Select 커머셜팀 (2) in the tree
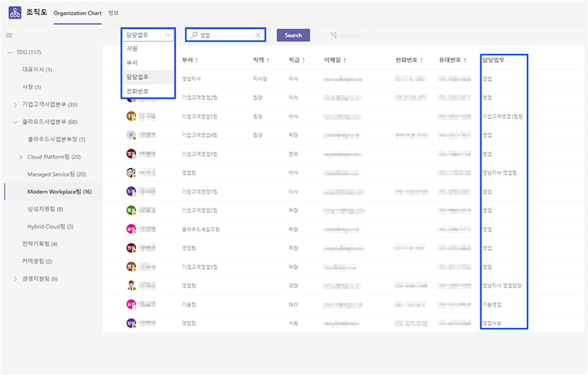588x375 pixels. 37,261
